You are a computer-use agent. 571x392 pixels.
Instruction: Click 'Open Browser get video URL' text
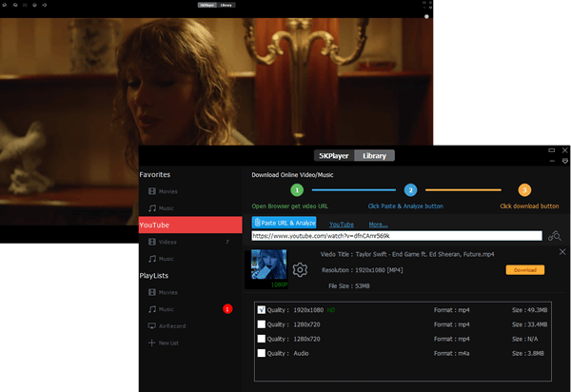click(290, 206)
